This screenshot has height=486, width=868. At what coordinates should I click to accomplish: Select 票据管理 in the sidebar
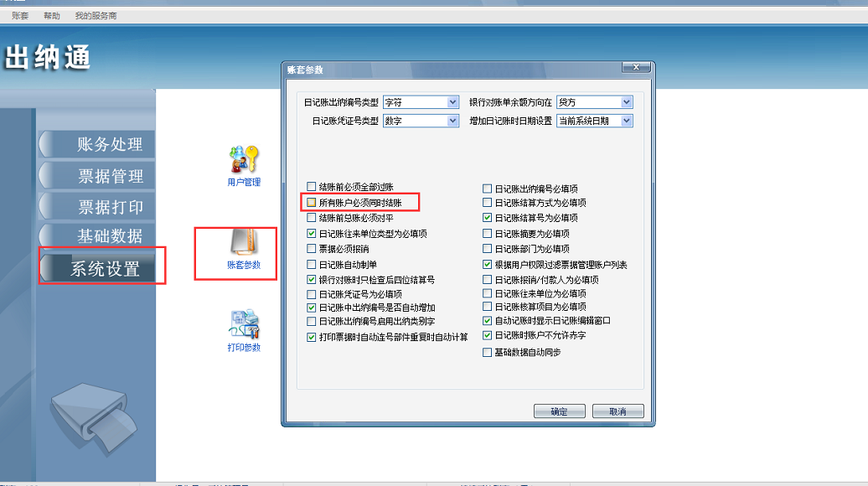point(97,176)
